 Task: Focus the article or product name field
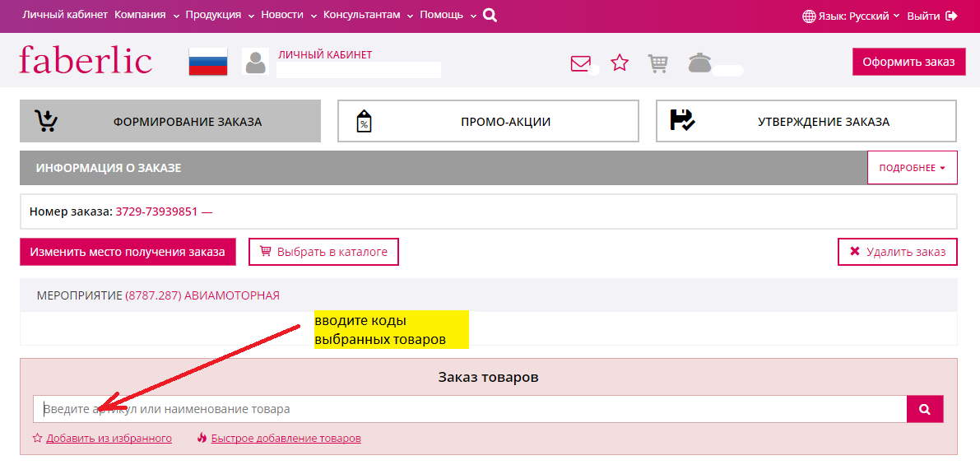[x=470, y=409]
